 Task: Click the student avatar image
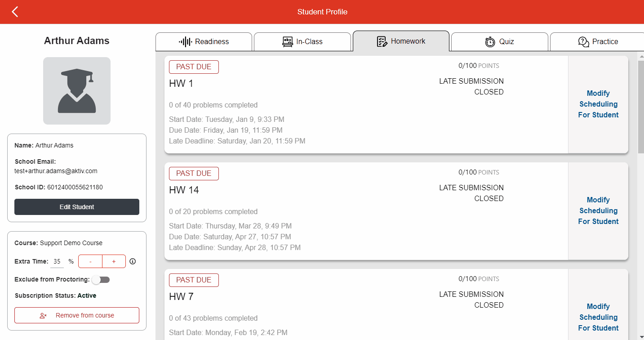coord(76,91)
